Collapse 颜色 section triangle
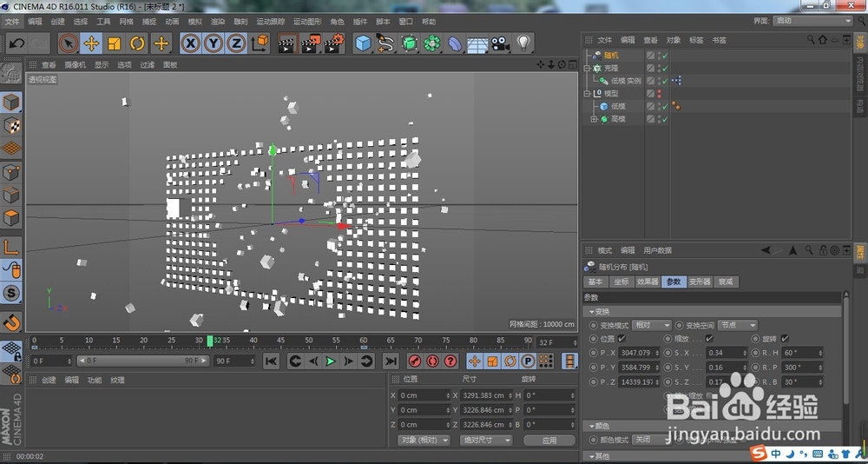Viewport: 868px width, 464px height. tap(591, 426)
